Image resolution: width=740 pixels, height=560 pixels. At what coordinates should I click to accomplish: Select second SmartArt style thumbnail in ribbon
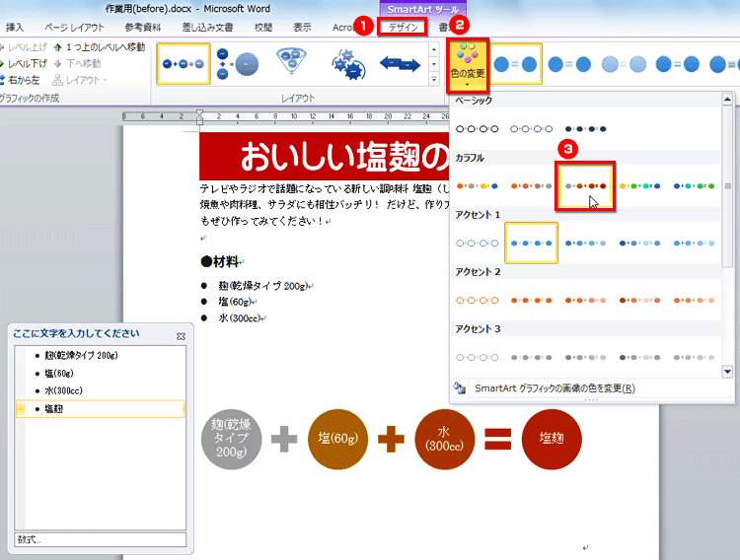569,64
